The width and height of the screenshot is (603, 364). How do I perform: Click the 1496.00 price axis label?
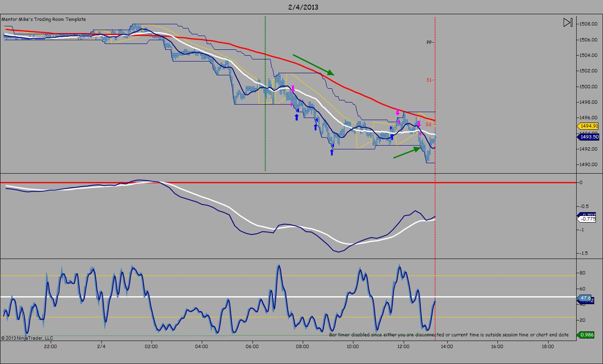point(588,118)
